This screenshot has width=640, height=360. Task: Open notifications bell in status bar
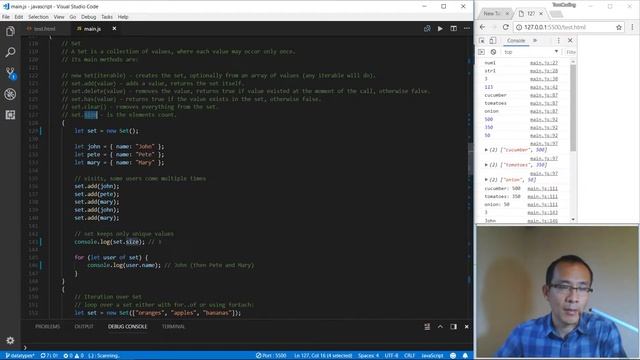coord(465,356)
